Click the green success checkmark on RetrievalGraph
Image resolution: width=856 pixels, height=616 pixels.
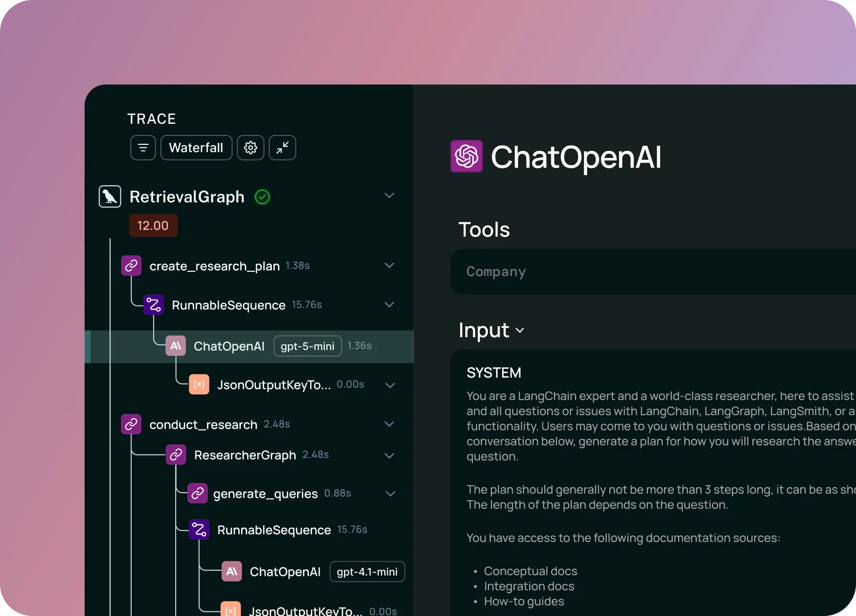click(262, 197)
